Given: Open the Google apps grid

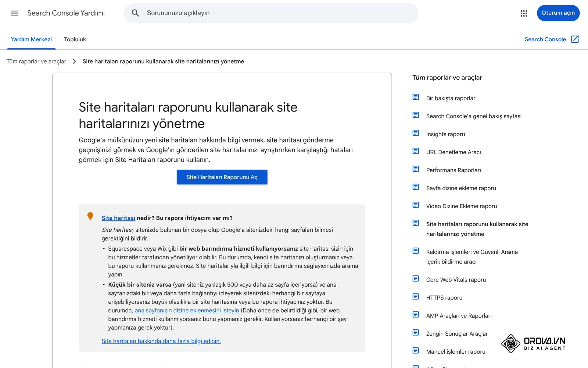Looking at the screenshot, I should tap(524, 13).
